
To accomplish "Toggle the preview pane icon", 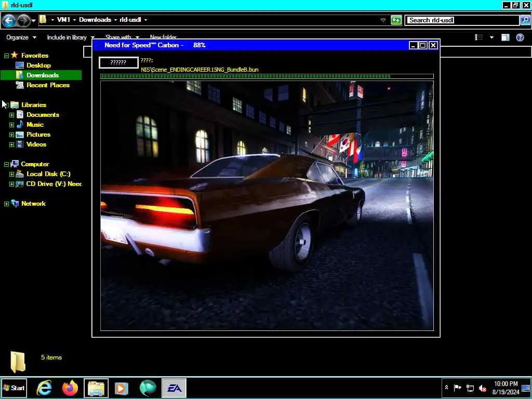I will click(x=506, y=37).
